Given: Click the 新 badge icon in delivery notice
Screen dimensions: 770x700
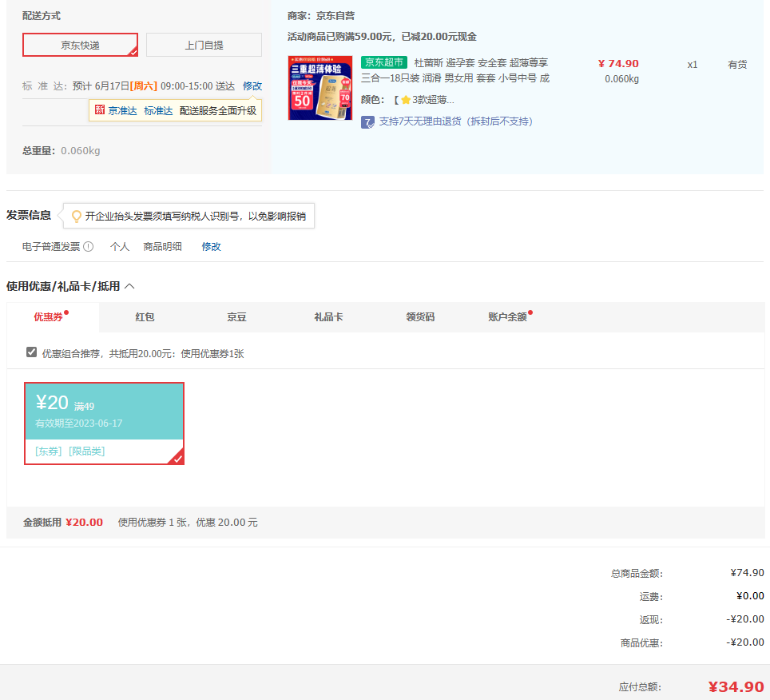Looking at the screenshot, I should (100, 110).
